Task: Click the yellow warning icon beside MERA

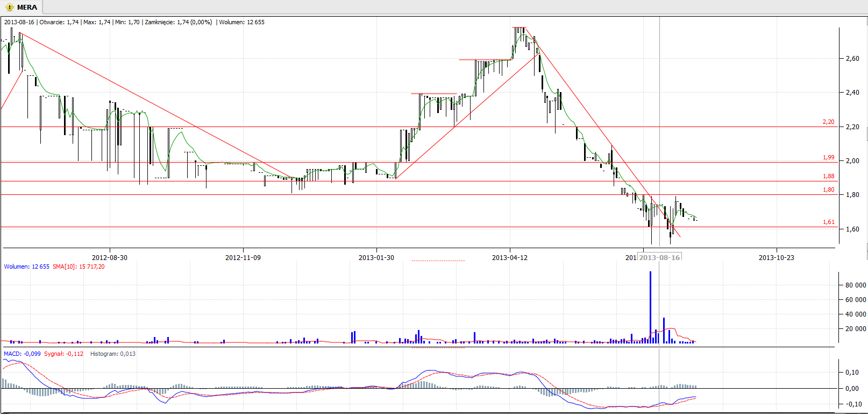Action: [9, 7]
